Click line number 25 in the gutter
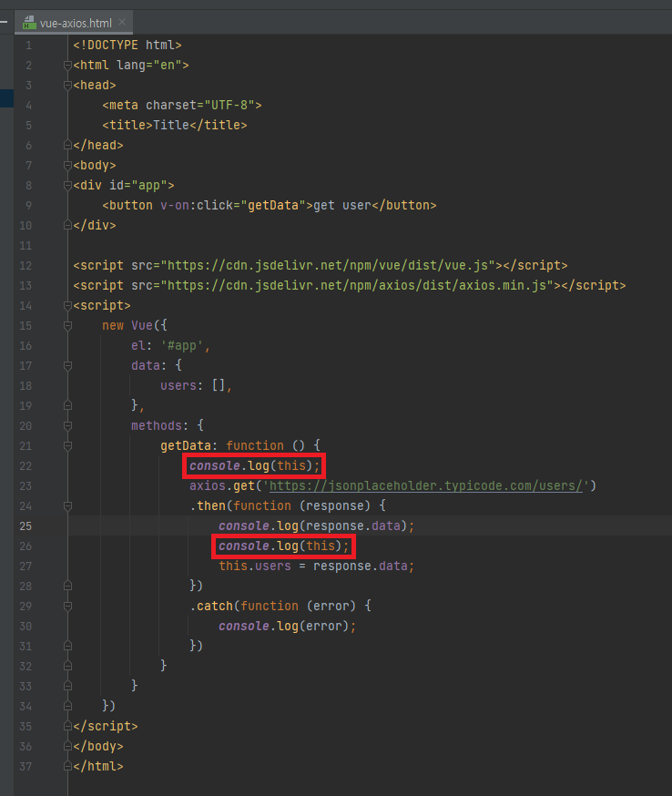 26,526
